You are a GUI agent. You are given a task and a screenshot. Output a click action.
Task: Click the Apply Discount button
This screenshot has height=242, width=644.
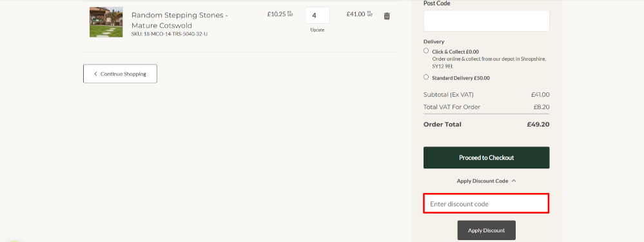[486, 230]
